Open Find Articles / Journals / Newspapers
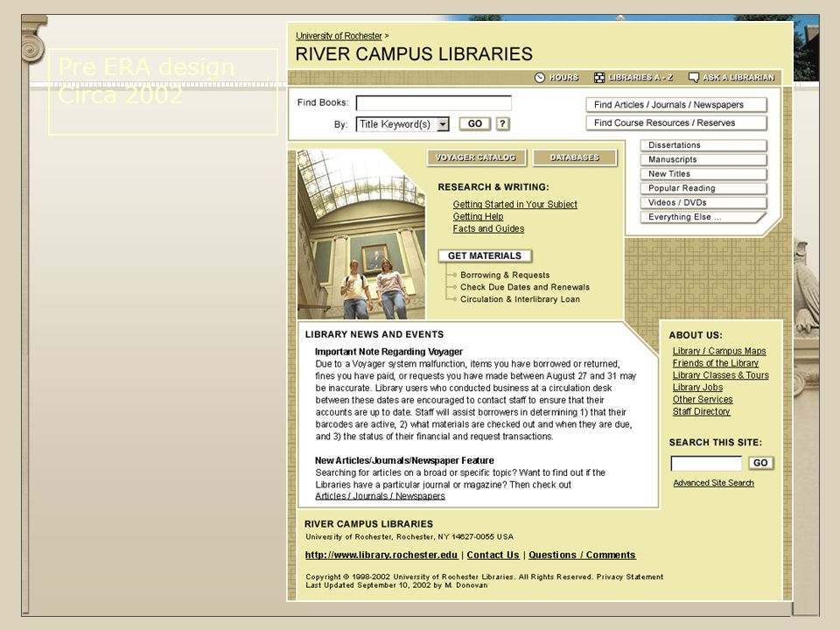The width and height of the screenshot is (840, 630). click(x=676, y=105)
